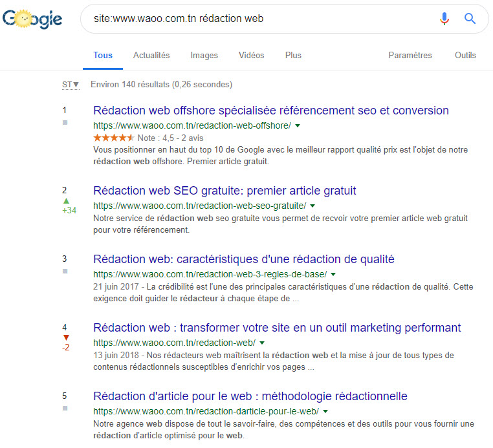Screen dimensions: 493x448
Task: Click the '13 juin 2018' date
Action: [116, 355]
